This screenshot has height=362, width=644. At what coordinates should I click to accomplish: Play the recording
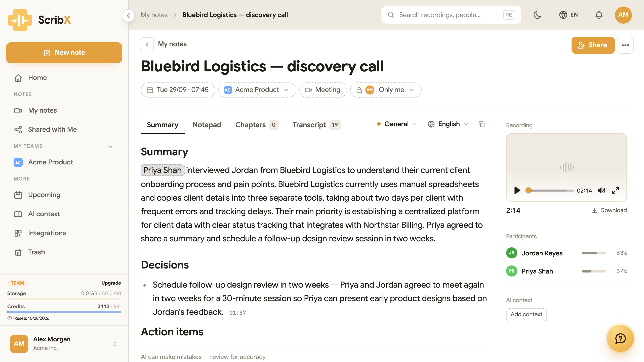pos(517,190)
